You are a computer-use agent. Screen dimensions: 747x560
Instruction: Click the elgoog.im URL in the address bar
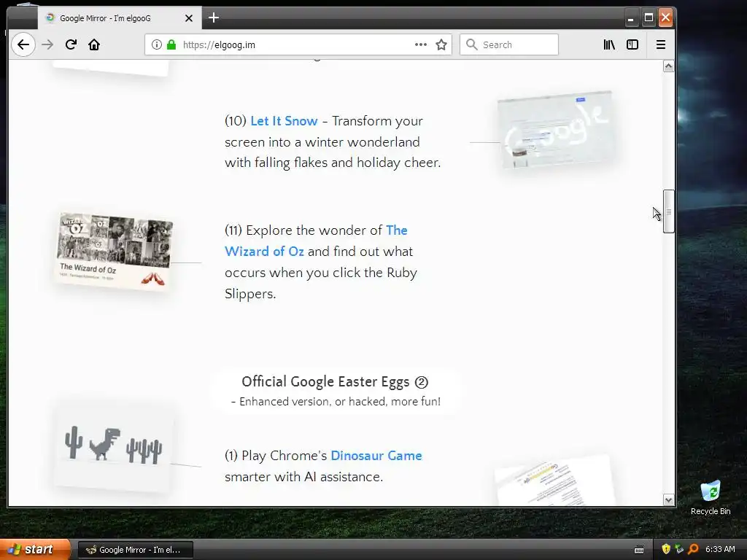point(219,44)
